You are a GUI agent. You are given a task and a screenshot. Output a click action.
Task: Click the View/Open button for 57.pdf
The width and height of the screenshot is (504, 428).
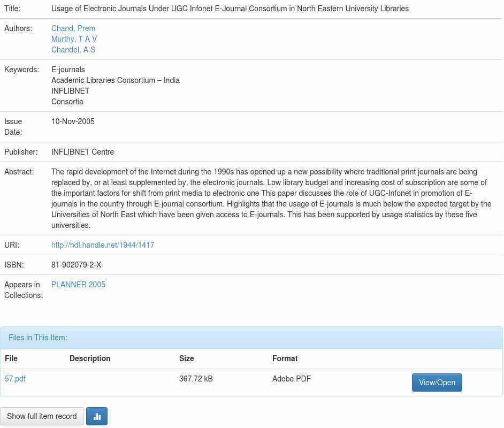[437, 383]
